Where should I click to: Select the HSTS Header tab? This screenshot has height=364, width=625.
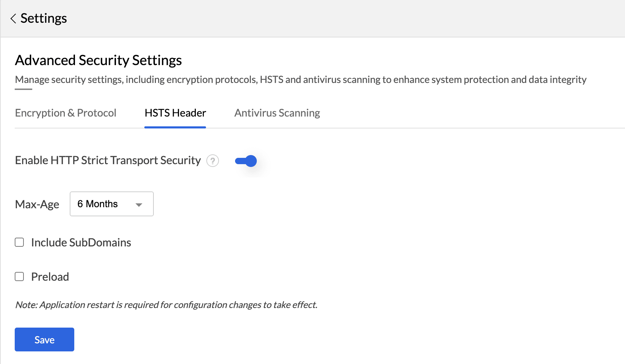click(x=175, y=113)
